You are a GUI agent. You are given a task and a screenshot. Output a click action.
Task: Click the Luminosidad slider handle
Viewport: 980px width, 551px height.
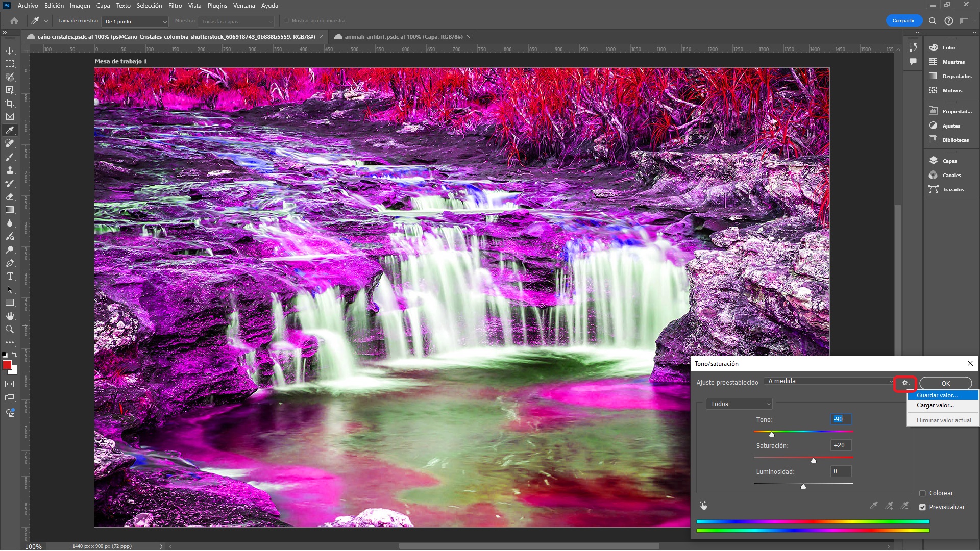point(803,486)
